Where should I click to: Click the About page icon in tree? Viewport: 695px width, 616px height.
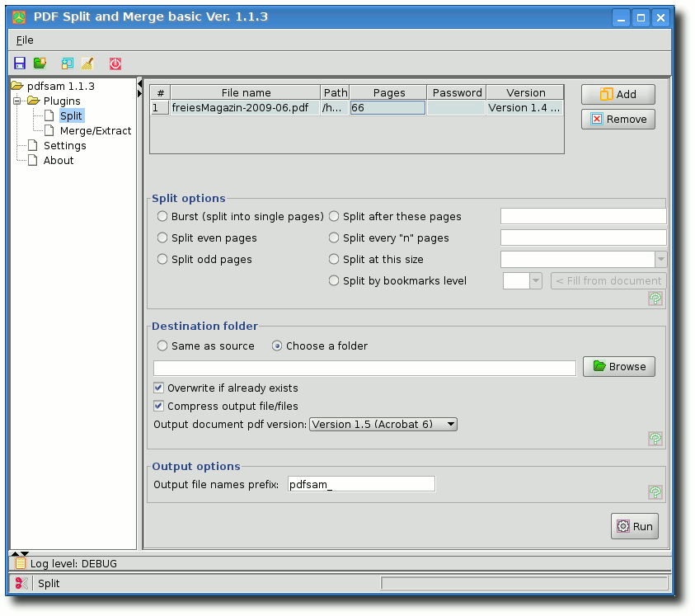[x=33, y=161]
